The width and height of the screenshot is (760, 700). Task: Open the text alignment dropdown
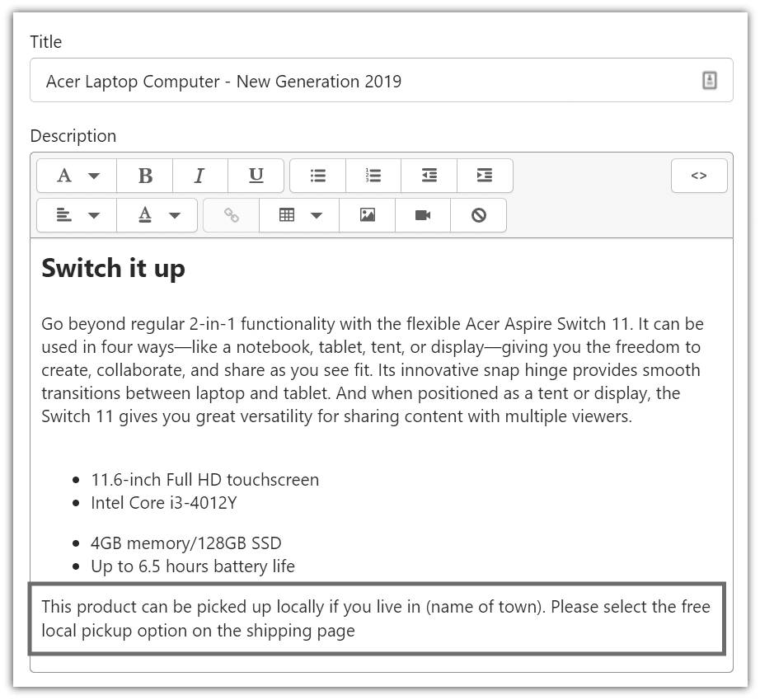coord(77,215)
